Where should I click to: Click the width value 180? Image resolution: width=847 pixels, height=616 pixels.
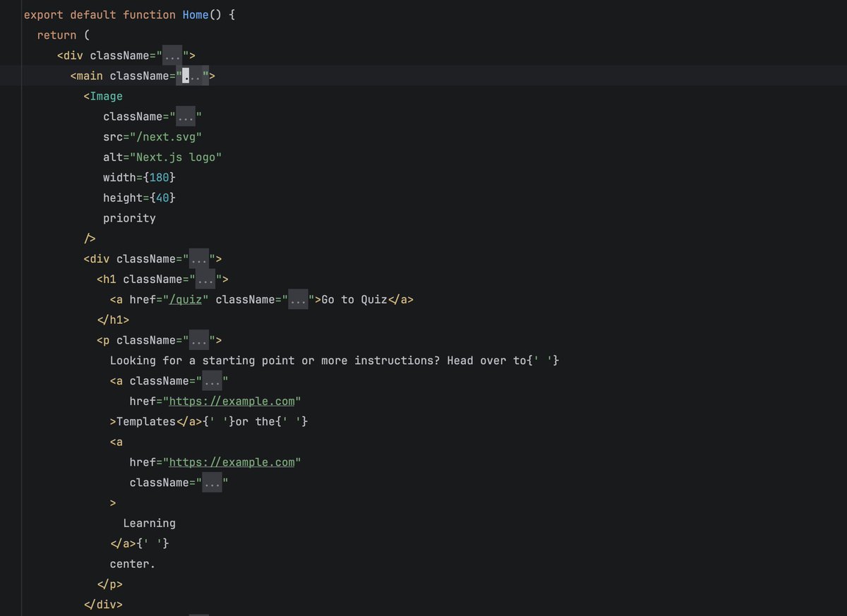[x=160, y=178]
